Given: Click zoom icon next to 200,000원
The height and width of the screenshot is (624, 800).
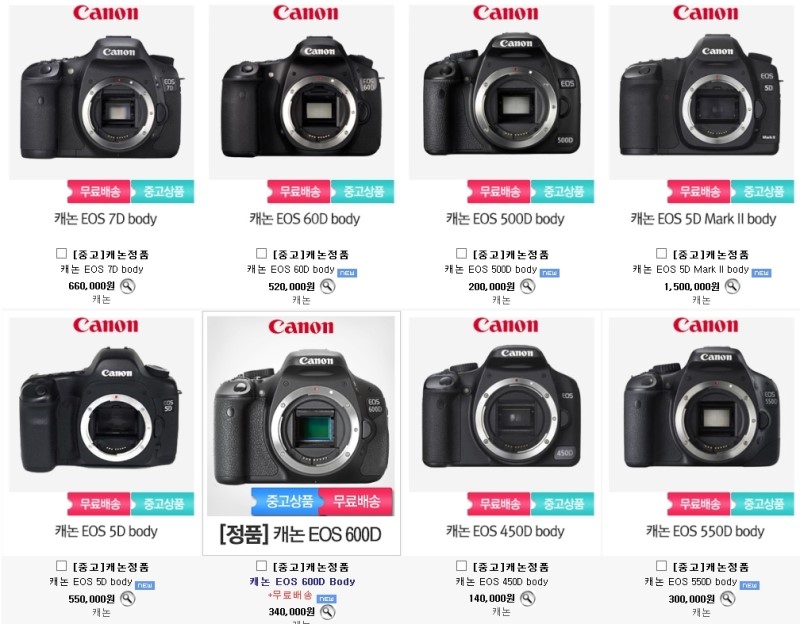Looking at the screenshot, I should pos(528,286).
